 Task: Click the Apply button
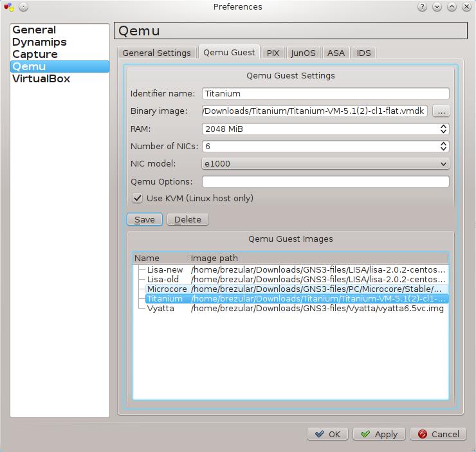379,434
